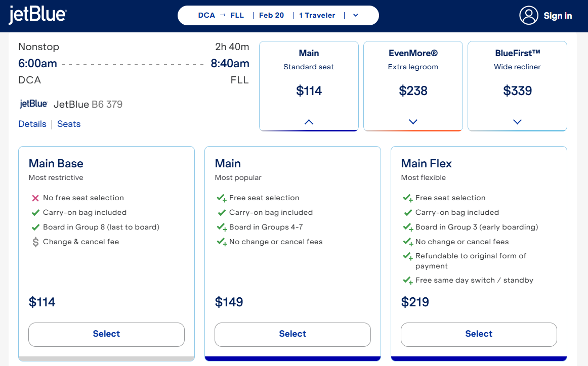Click the DCA to FLL route text

pyautogui.click(x=221, y=15)
